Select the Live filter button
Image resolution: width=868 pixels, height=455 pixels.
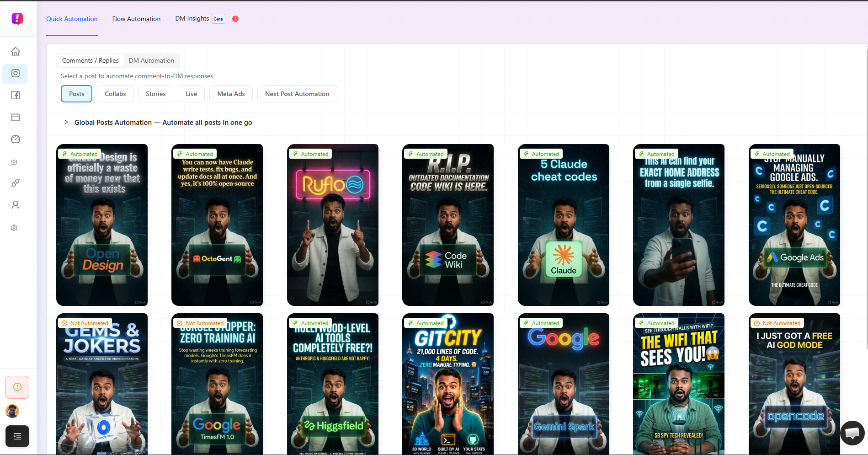(191, 94)
